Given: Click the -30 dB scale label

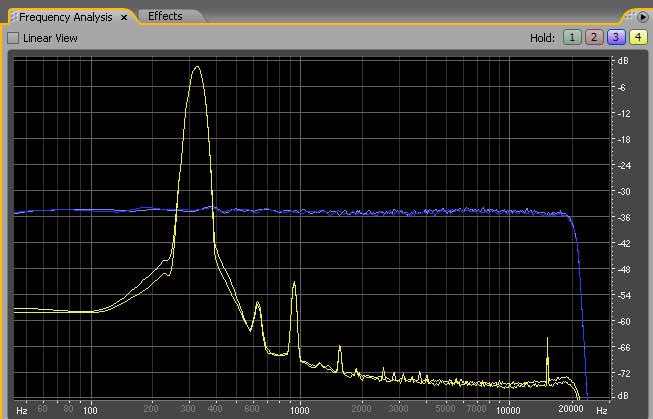Looking at the screenshot, I should tap(624, 192).
